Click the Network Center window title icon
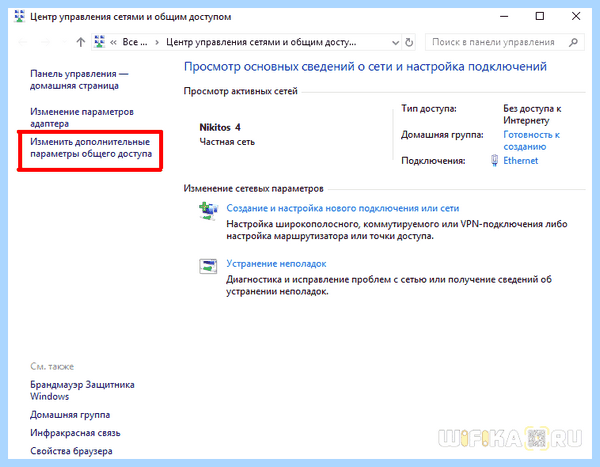The width and height of the screenshot is (600, 467). tap(19, 16)
